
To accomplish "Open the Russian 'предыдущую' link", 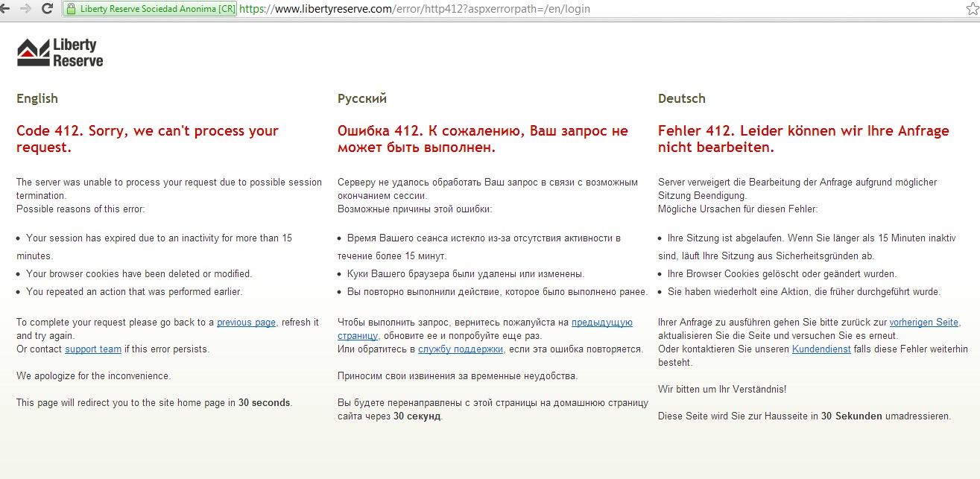I will (x=601, y=323).
